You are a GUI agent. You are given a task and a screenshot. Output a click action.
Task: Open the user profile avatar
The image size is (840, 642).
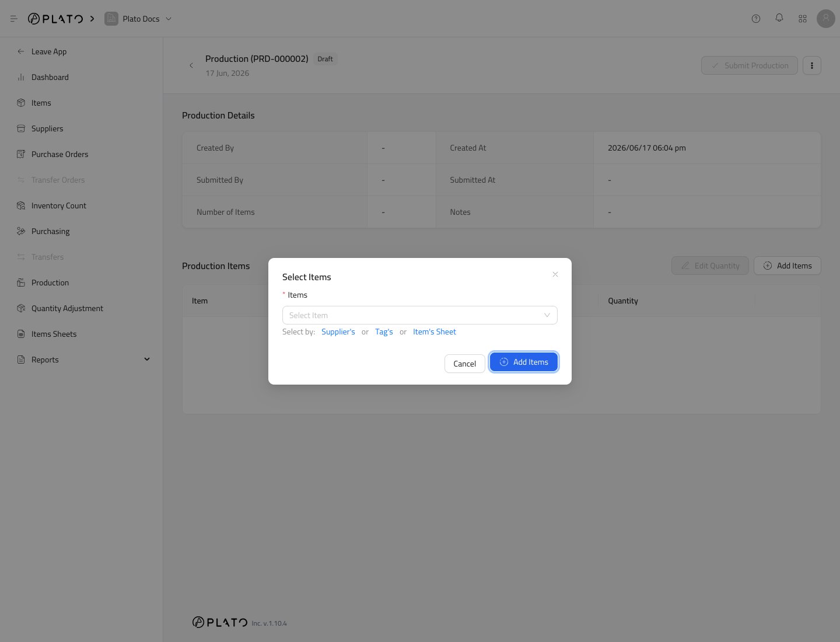pos(826,19)
